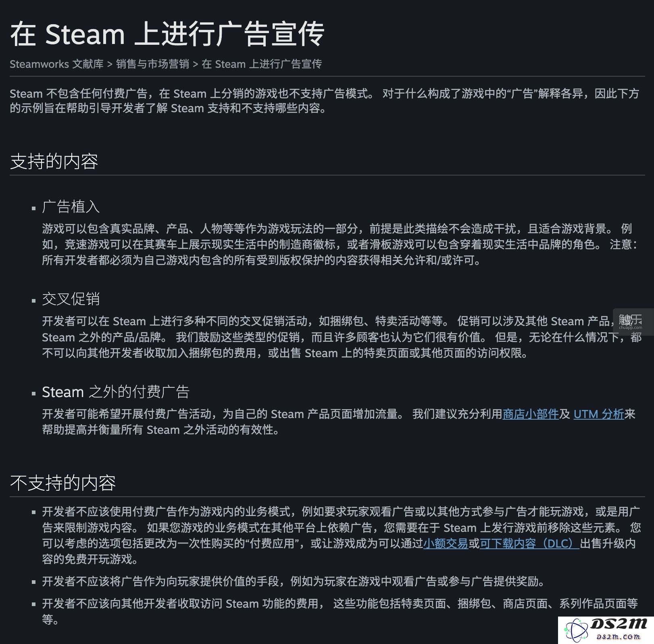The width and height of the screenshot is (654, 644).
Task: Click the page title 在 Steam 上进行广告宣传
Action: pyautogui.click(x=167, y=34)
